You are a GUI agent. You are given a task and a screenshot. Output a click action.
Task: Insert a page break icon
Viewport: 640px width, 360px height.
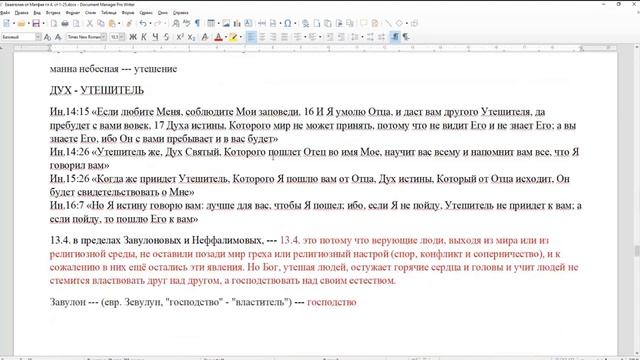(x=262, y=23)
